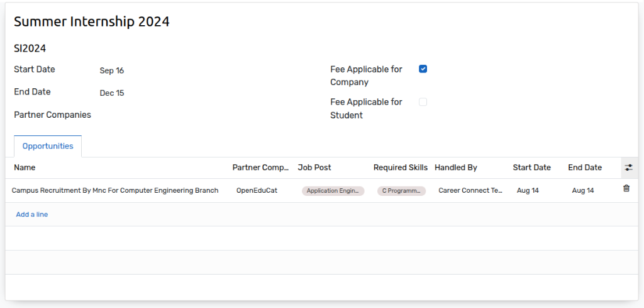Sort by the table's End Date header
This screenshot has height=308, width=644.
coord(585,168)
